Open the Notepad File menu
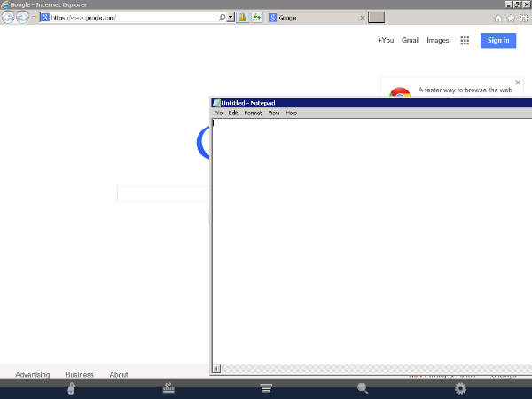The width and height of the screenshot is (532, 399). point(218,113)
